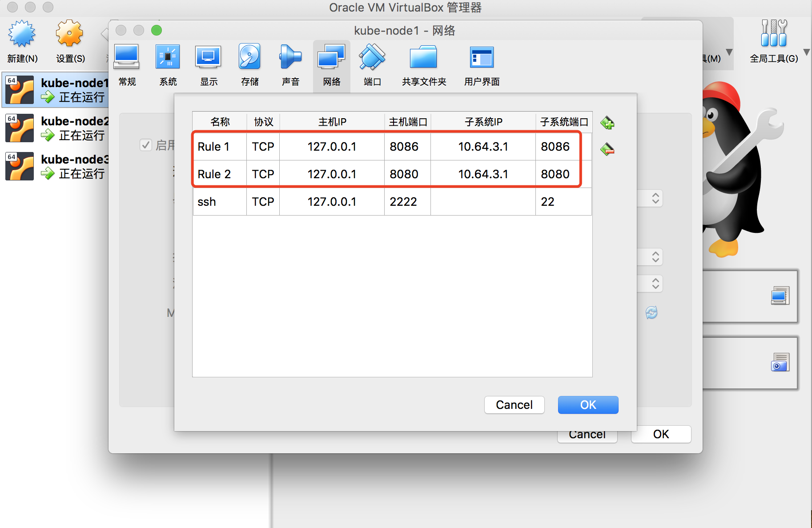Click the machine details icon in manager window
The height and width of the screenshot is (528, 812).
780,296
